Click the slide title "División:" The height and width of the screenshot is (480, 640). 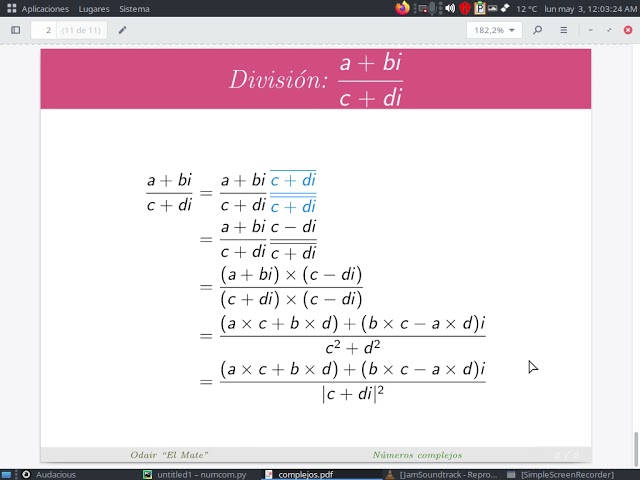[279, 79]
